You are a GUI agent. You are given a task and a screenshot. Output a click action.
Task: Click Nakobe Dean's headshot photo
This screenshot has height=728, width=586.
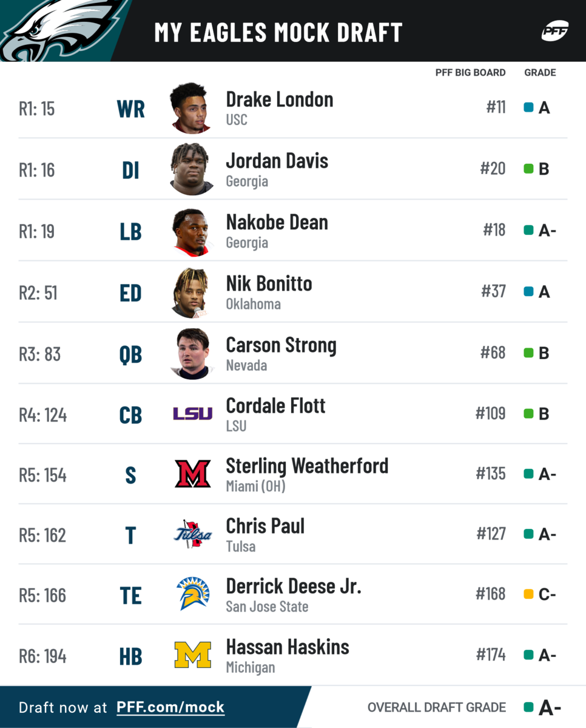point(191,232)
